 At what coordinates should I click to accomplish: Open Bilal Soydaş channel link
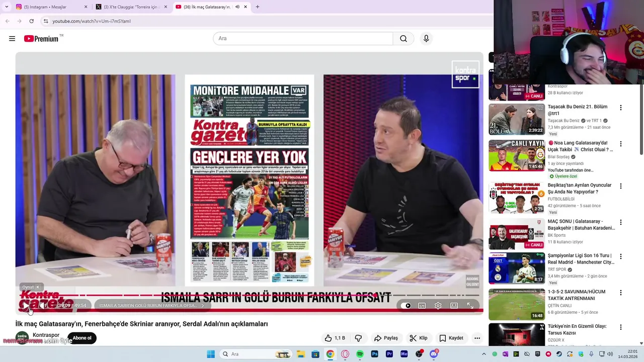pos(558,157)
